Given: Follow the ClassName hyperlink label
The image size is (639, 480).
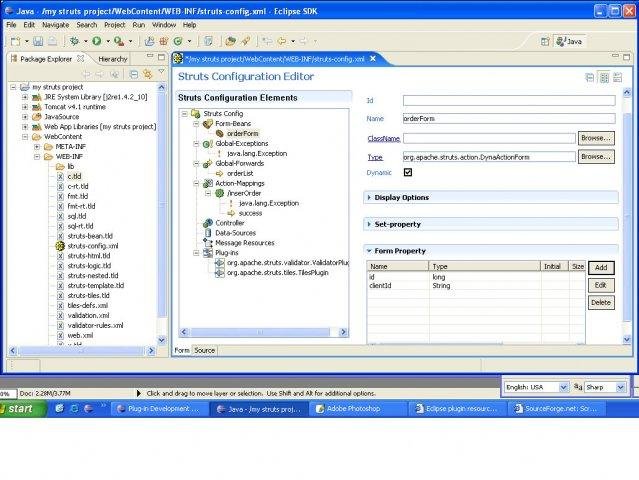Looking at the screenshot, I should tap(383, 139).
